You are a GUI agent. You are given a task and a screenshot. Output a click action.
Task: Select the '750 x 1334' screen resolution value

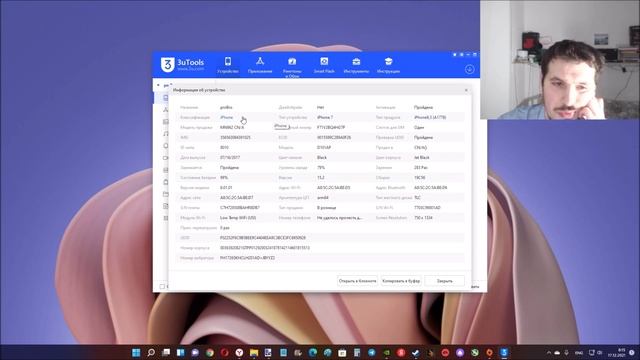point(423,218)
